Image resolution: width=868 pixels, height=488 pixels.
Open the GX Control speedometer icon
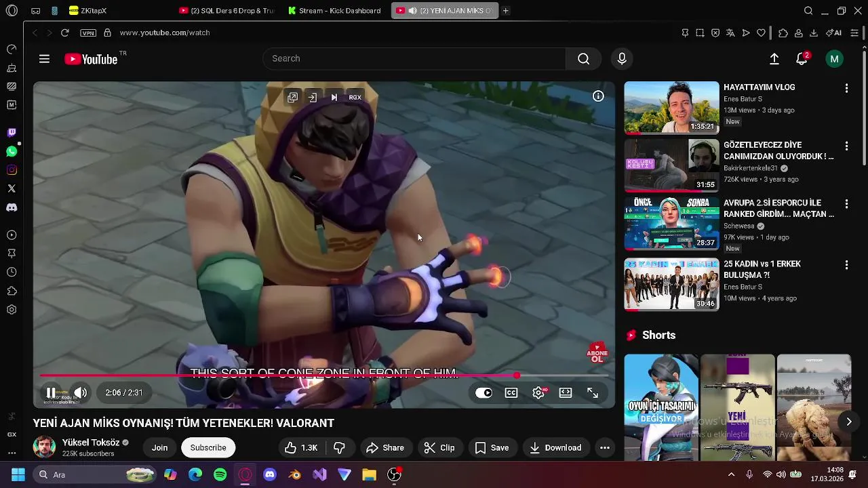(12, 49)
